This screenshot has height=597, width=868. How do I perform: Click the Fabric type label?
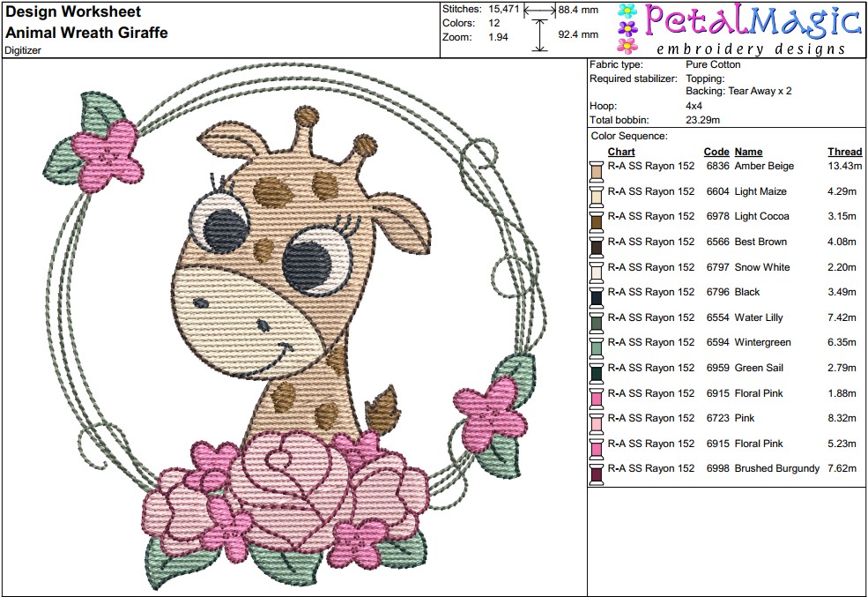coord(616,64)
